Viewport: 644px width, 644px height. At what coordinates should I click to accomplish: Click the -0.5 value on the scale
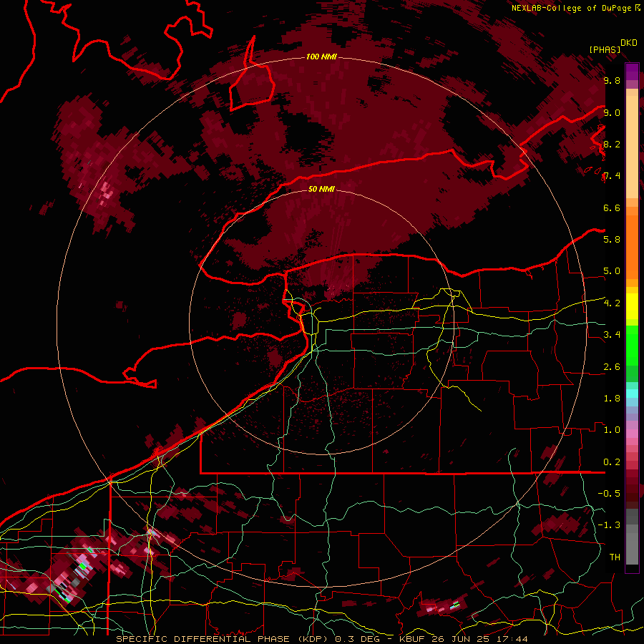[609, 494]
